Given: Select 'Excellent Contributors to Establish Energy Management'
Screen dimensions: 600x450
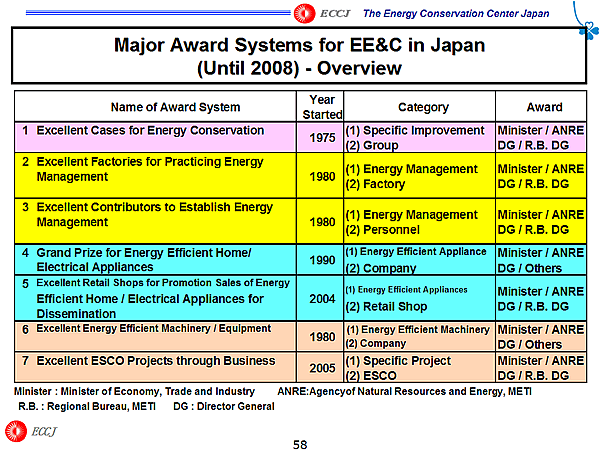Looking at the screenshot, I should (154, 215).
